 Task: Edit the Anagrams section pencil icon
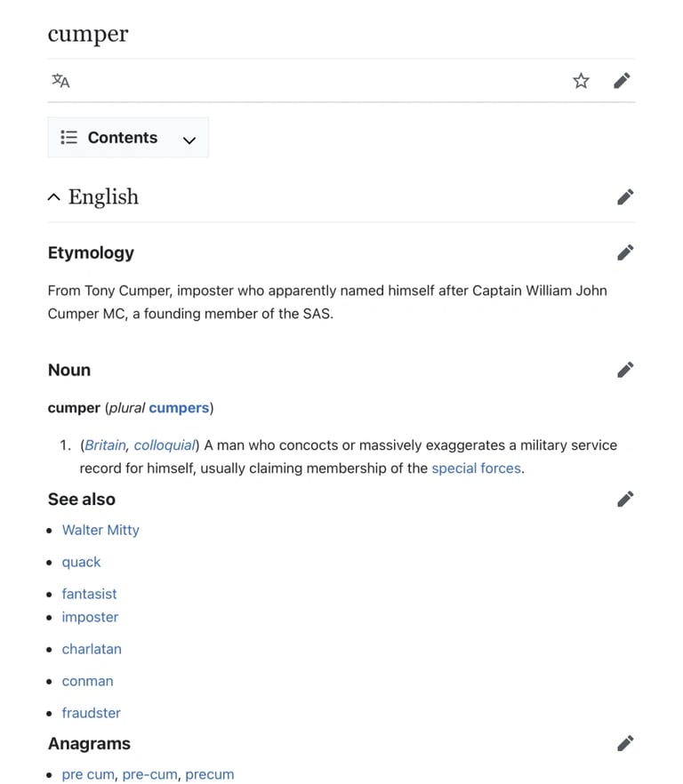coord(625,743)
